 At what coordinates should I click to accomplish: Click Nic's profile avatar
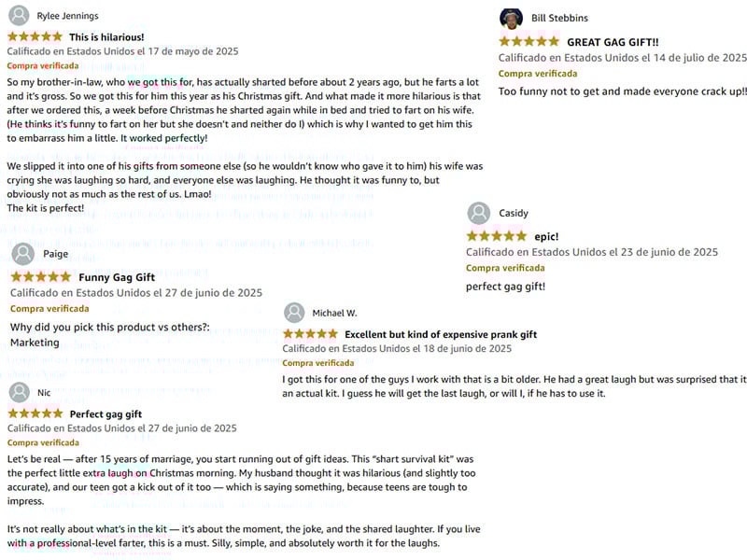[x=19, y=392]
